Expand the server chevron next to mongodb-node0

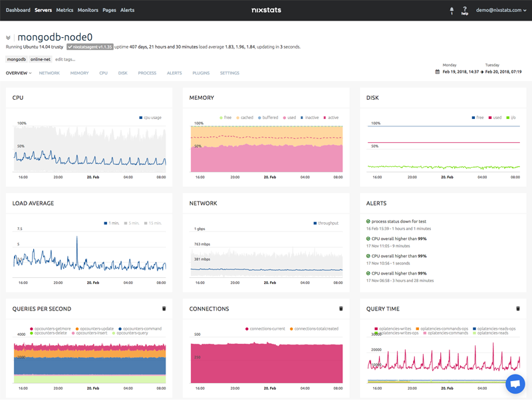pos(9,38)
